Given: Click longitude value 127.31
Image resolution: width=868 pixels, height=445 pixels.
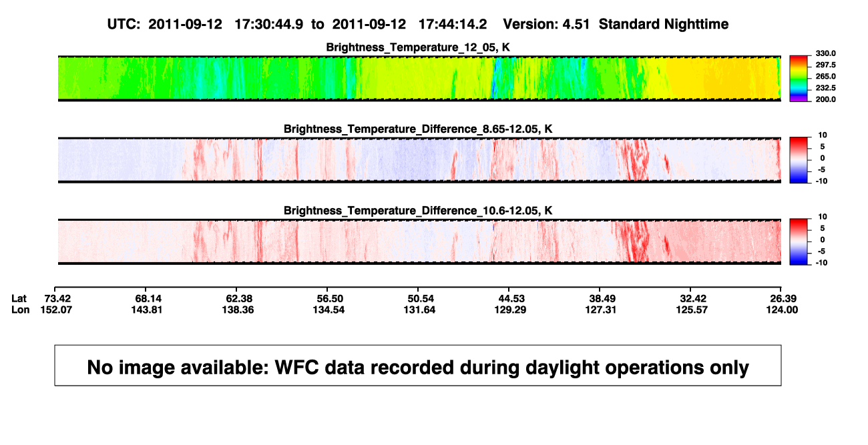Looking at the screenshot, I should [600, 310].
